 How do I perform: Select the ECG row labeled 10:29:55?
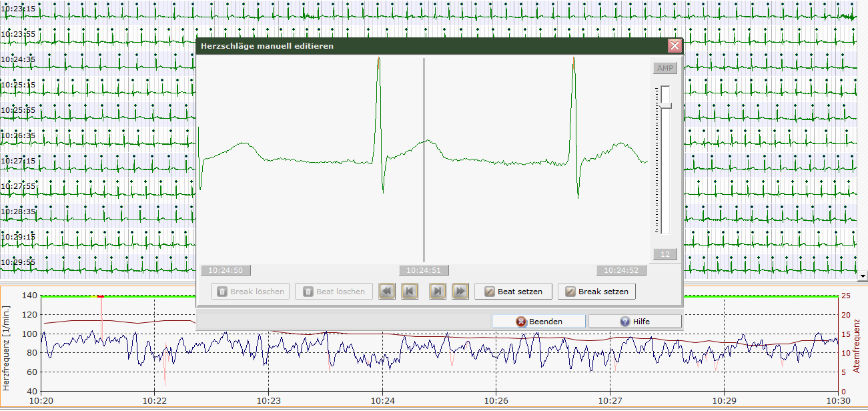100,262
